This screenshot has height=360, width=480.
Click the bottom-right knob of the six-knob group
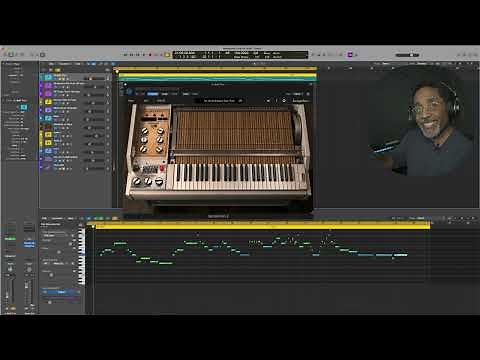tap(160, 149)
